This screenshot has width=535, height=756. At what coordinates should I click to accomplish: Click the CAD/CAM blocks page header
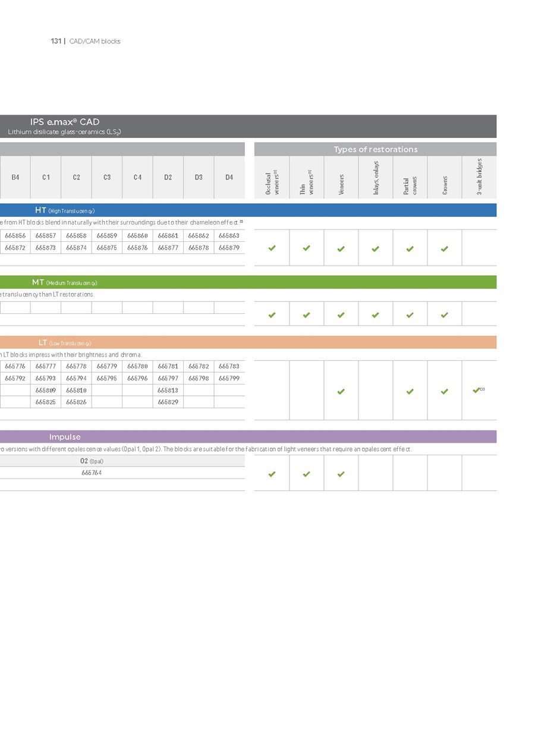[x=95, y=41]
